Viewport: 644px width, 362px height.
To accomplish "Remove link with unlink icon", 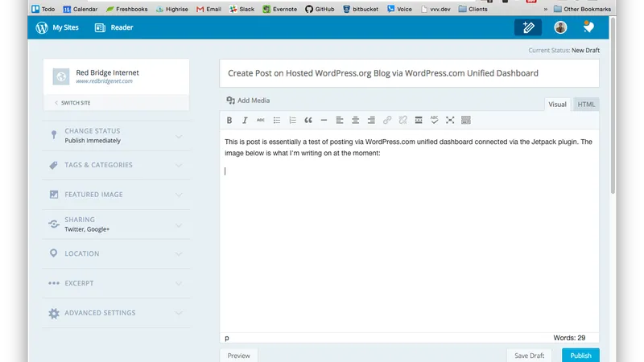I will [x=402, y=120].
